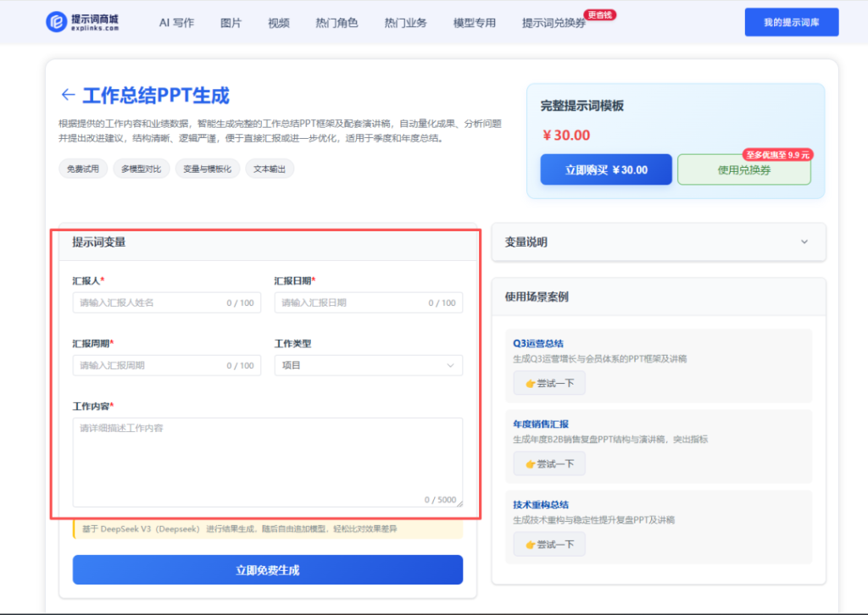Click the 汇报日期 input field

tap(352, 302)
